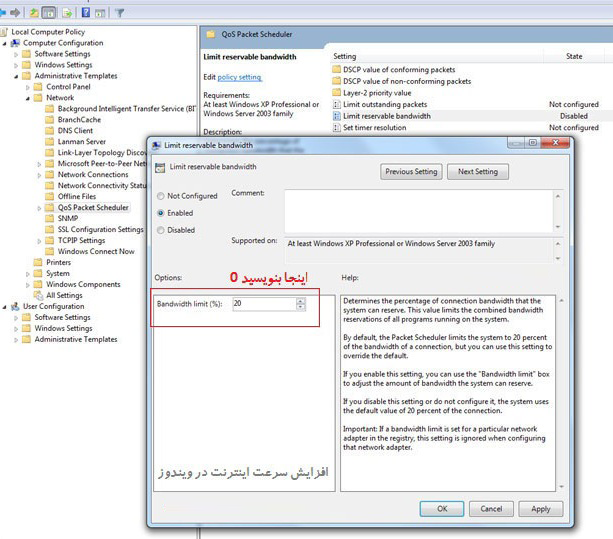Click the State column header

[574, 56]
